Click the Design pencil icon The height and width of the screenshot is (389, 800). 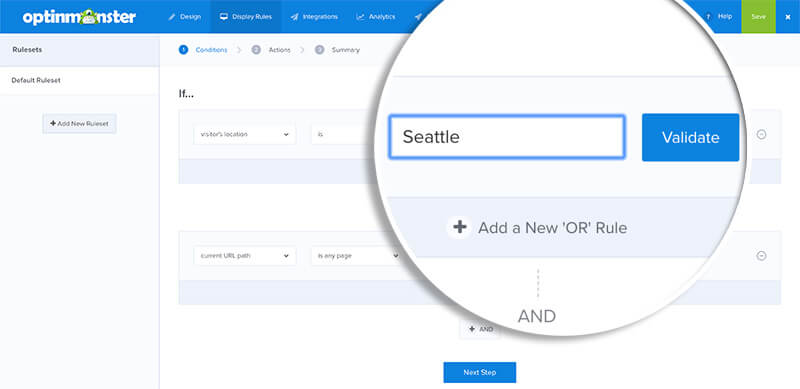pyautogui.click(x=172, y=17)
